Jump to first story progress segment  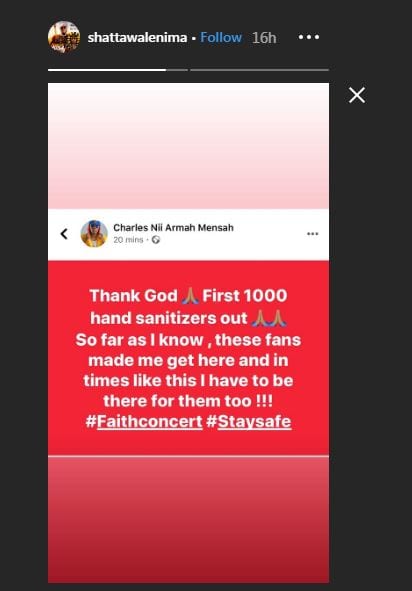pos(118,70)
